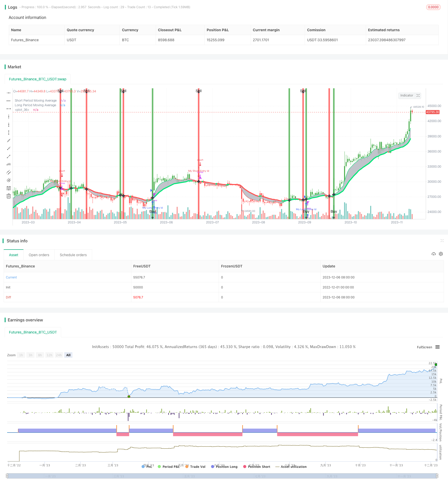Select the diagonal segment drawing tool

[9, 156]
